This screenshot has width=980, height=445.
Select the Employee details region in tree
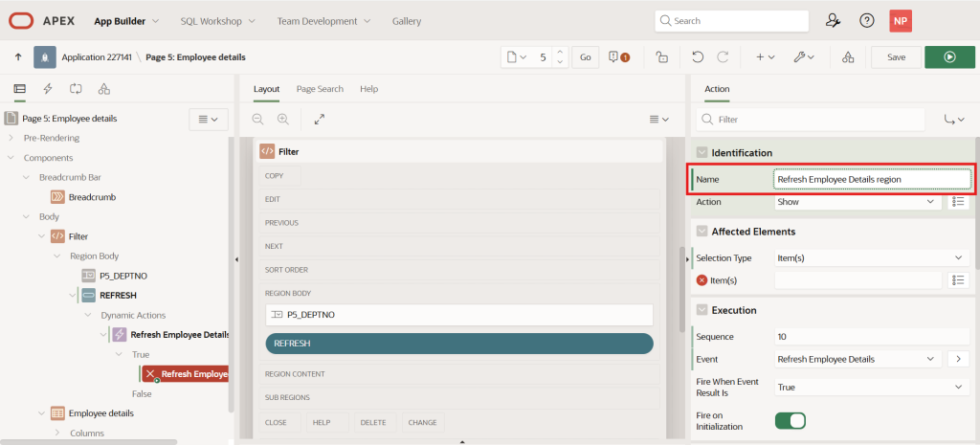[x=101, y=413]
